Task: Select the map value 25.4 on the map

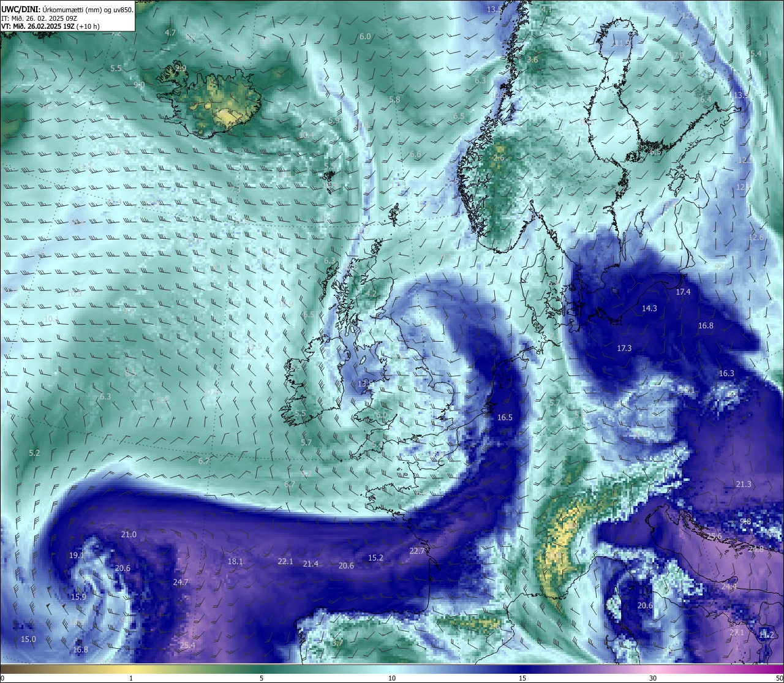Action: tap(187, 645)
